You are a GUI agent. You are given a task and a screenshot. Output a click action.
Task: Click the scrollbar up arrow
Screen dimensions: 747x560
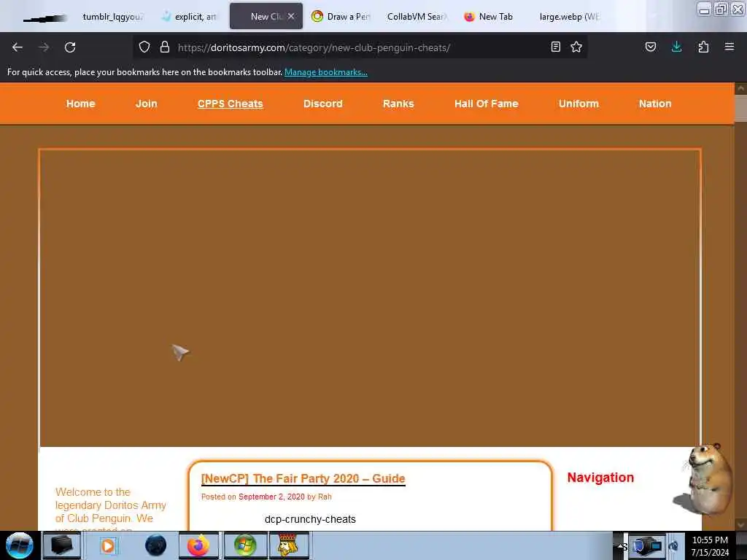(741, 88)
